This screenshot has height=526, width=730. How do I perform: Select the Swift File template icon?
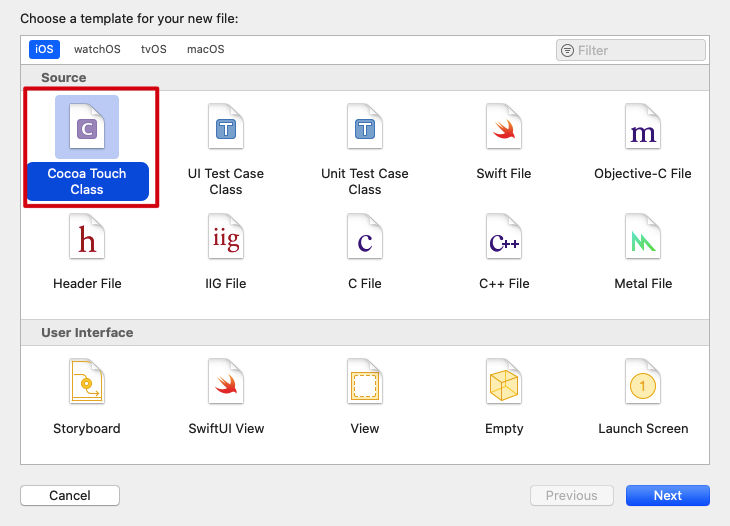coord(504,127)
